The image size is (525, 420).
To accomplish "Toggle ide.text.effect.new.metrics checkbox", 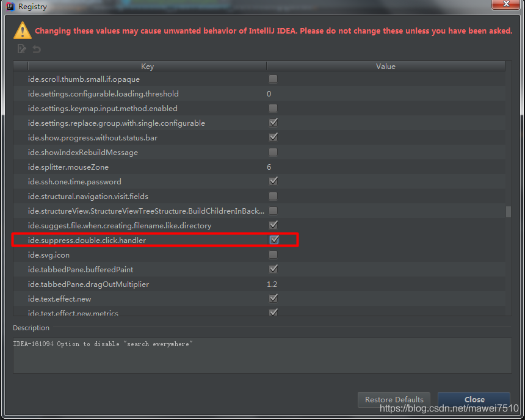I will pos(273,312).
